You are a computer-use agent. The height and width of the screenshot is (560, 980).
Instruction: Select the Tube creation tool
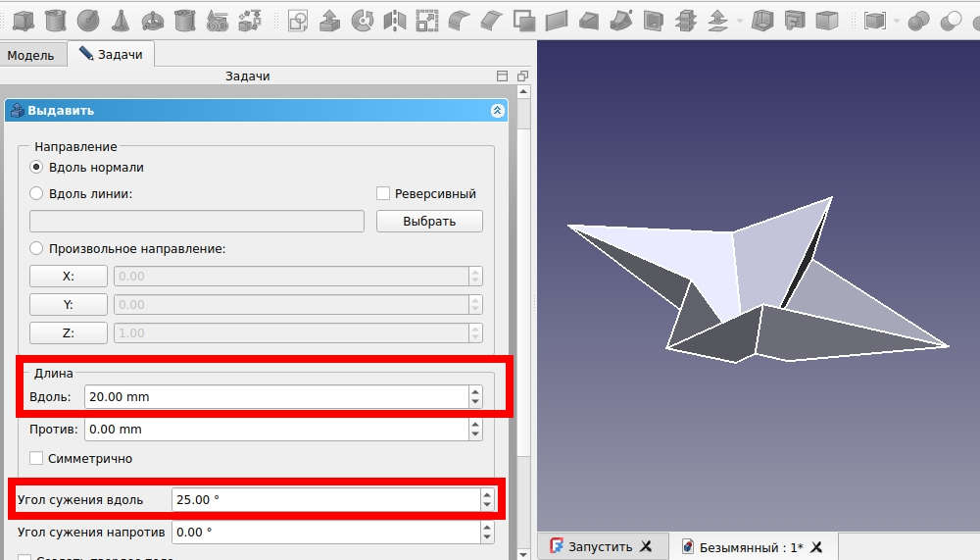185,21
